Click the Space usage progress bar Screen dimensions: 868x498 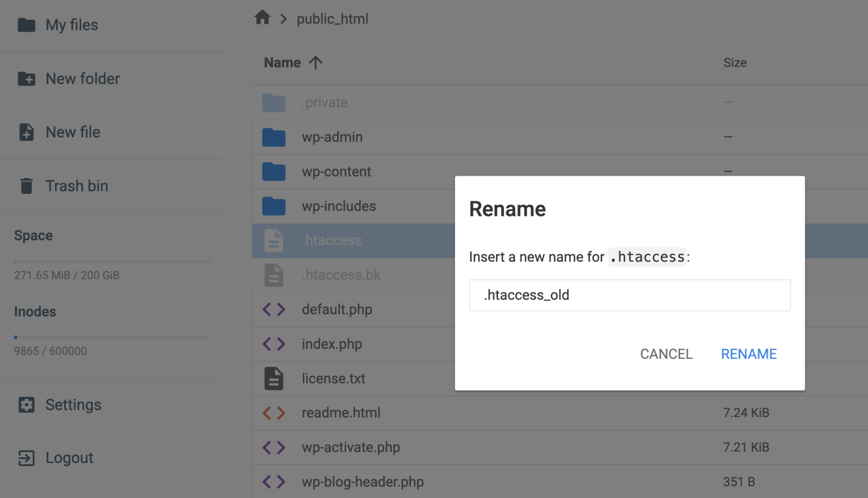pyautogui.click(x=111, y=261)
